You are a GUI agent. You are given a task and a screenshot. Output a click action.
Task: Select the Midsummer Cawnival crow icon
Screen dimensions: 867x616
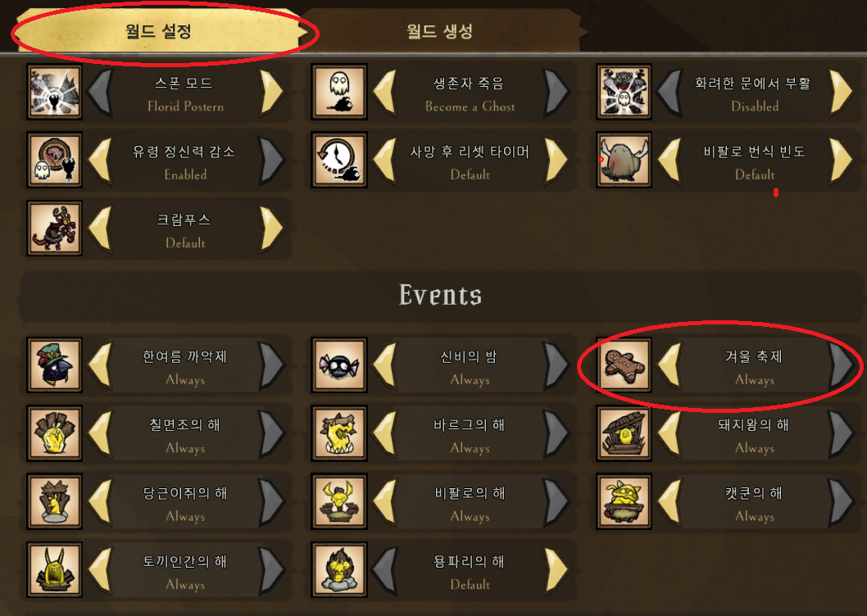click(54, 365)
